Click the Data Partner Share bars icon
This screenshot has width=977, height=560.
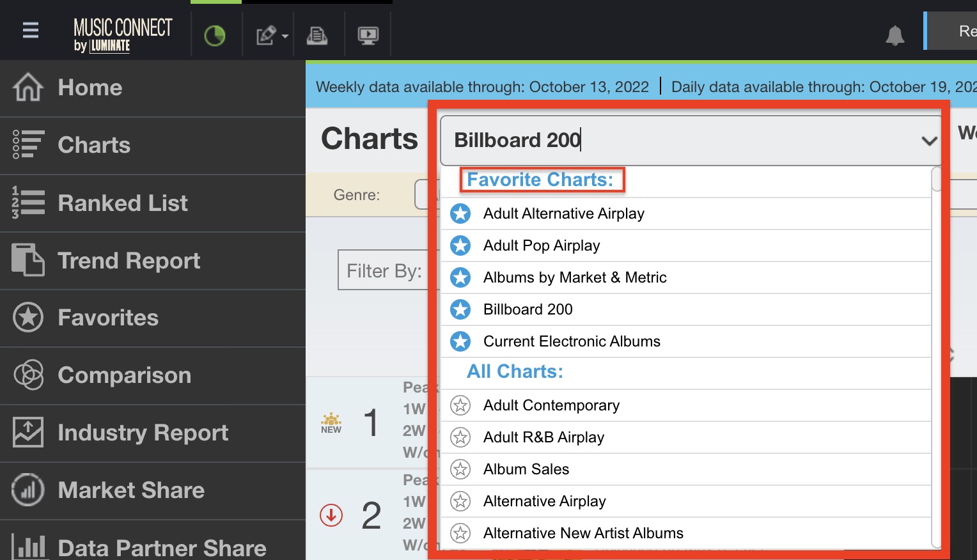click(28, 547)
